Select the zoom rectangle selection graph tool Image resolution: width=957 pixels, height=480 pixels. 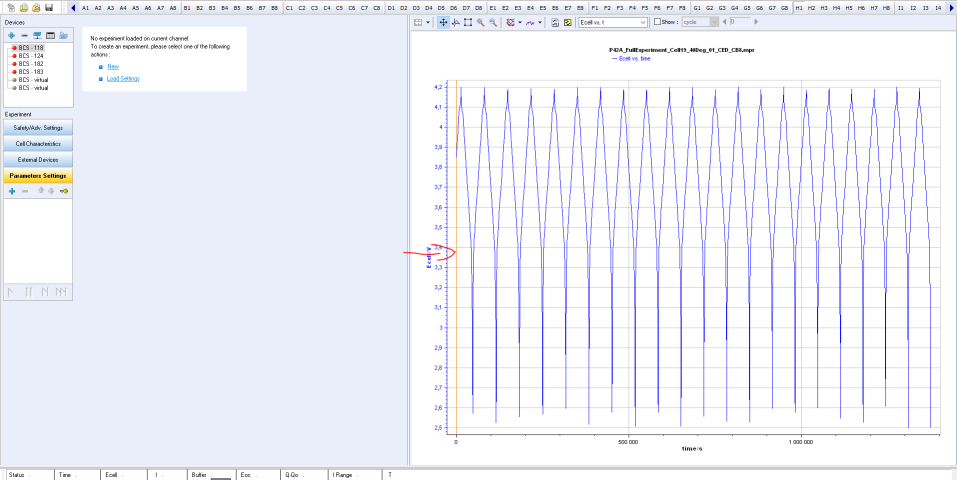[x=467, y=21]
